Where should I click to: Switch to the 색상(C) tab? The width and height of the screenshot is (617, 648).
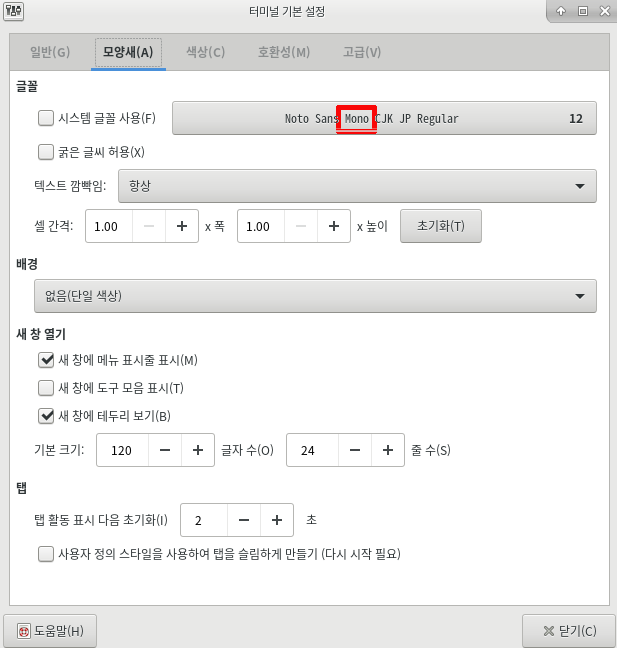point(205,52)
